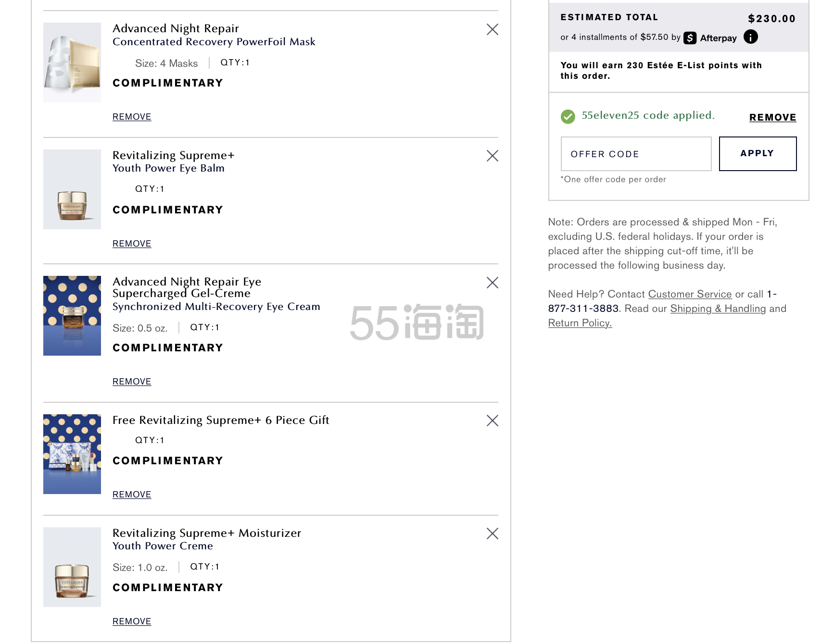Click Remove under Revitalizing Supreme+ 6 Piece Gift
This screenshot has height=644, width=834.
click(x=132, y=495)
